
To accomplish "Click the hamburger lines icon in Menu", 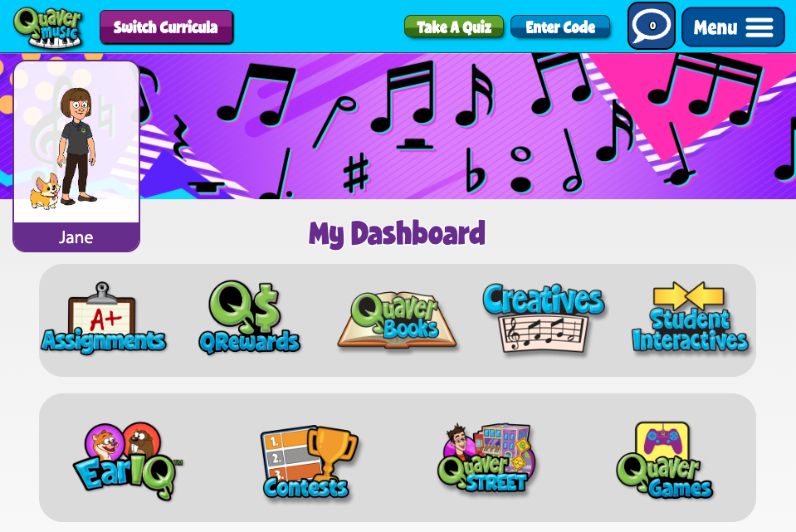I will coord(759,27).
